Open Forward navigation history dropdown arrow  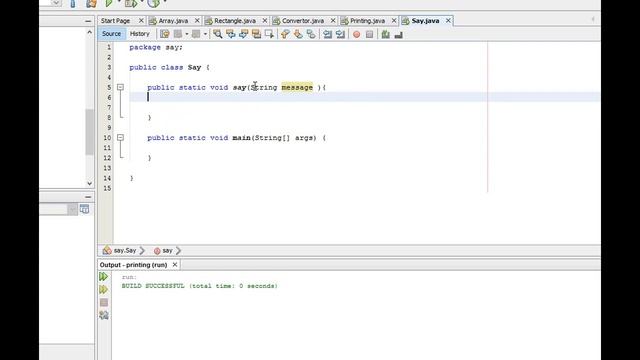(205, 34)
